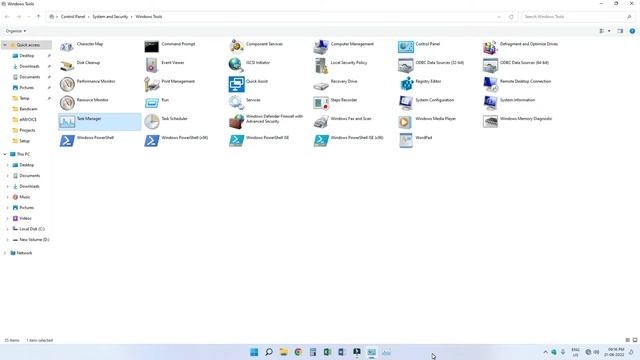Click System and Security in breadcrumb path
Image resolution: width=640 pixels, height=360 pixels.
[x=110, y=17]
